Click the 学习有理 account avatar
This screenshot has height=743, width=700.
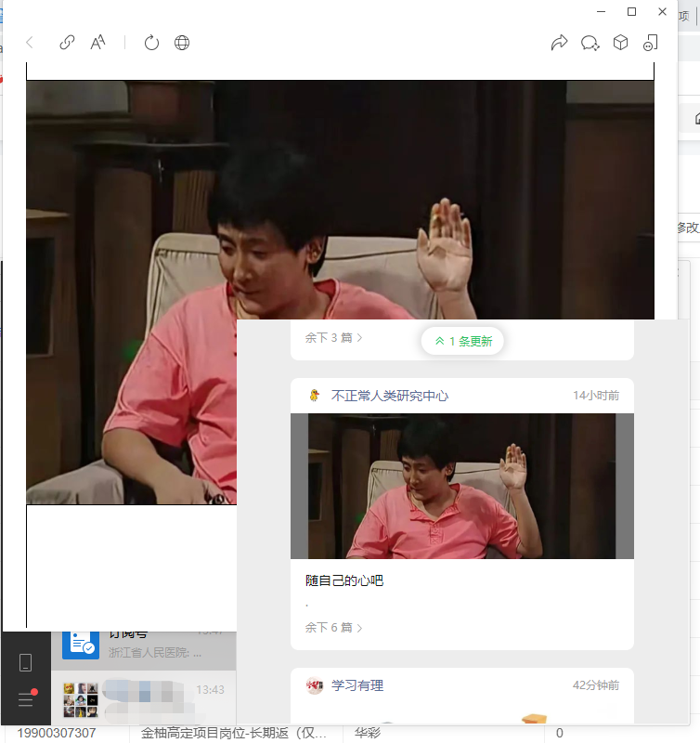coord(314,685)
